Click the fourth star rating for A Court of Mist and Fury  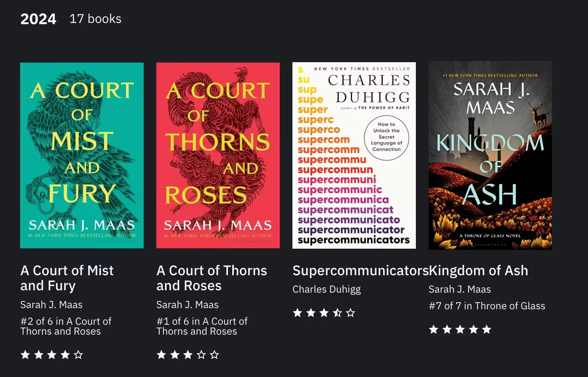tap(65, 355)
